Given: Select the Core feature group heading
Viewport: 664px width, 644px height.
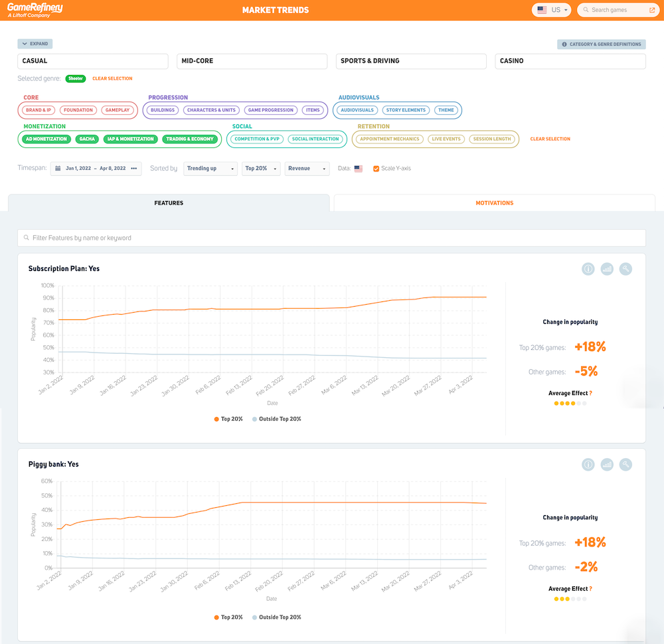Looking at the screenshot, I should (31, 98).
